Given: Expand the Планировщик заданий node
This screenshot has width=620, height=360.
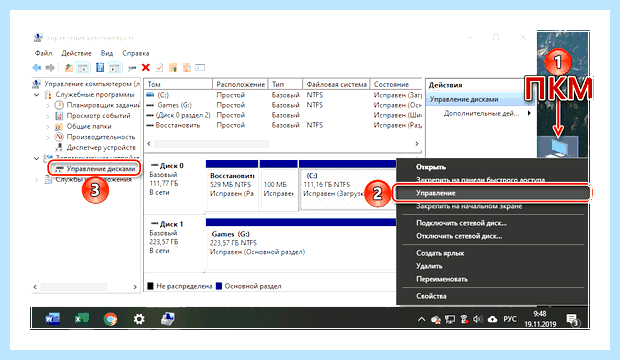Looking at the screenshot, I should click(47, 105).
